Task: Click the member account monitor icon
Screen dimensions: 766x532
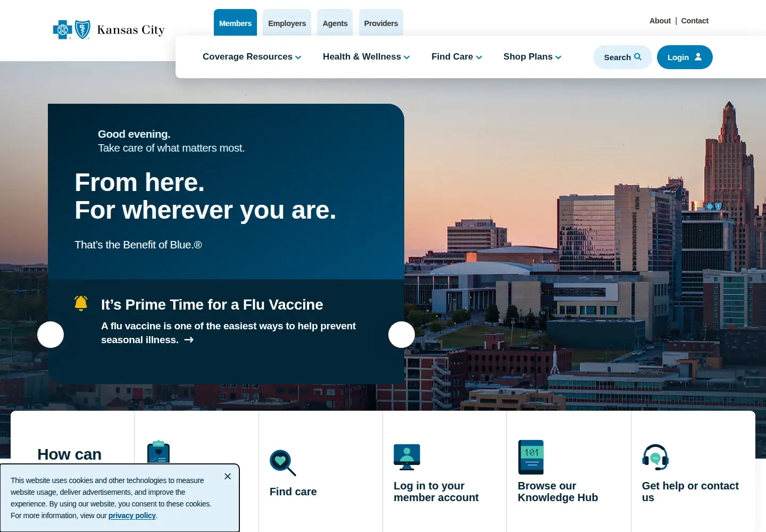Action: [x=407, y=457]
